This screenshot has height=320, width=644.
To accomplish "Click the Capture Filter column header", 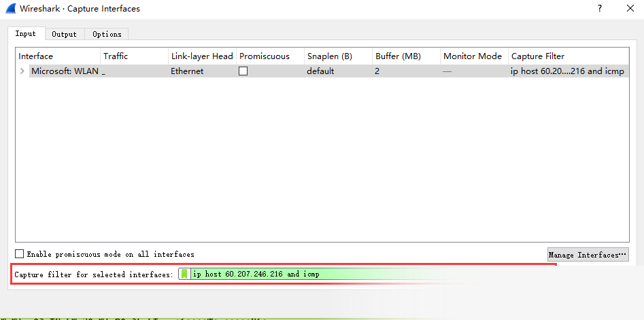I will point(569,56).
